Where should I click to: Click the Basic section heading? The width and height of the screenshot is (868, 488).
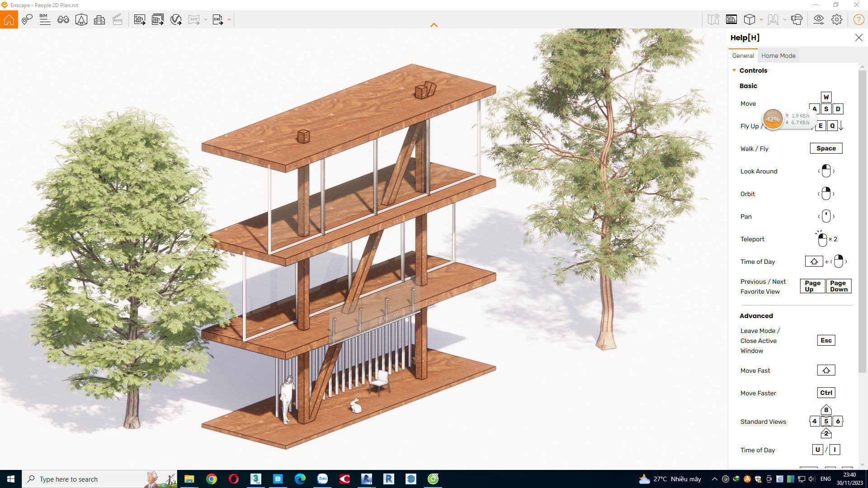[x=748, y=86]
